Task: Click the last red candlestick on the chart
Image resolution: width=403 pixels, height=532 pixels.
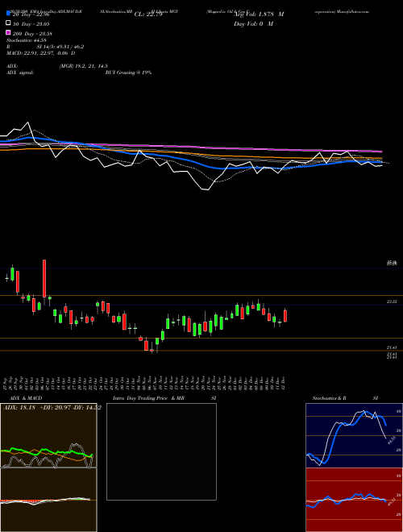Action: [285, 315]
